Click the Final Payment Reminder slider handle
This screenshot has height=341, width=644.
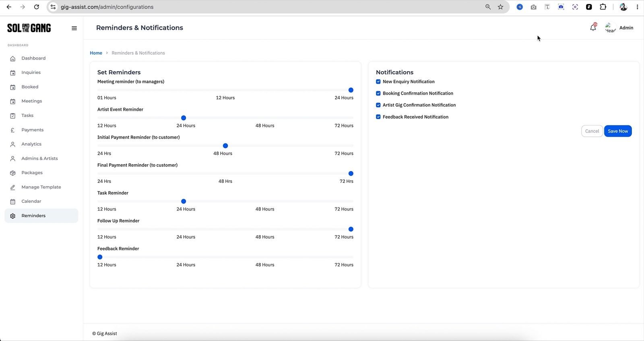351,173
